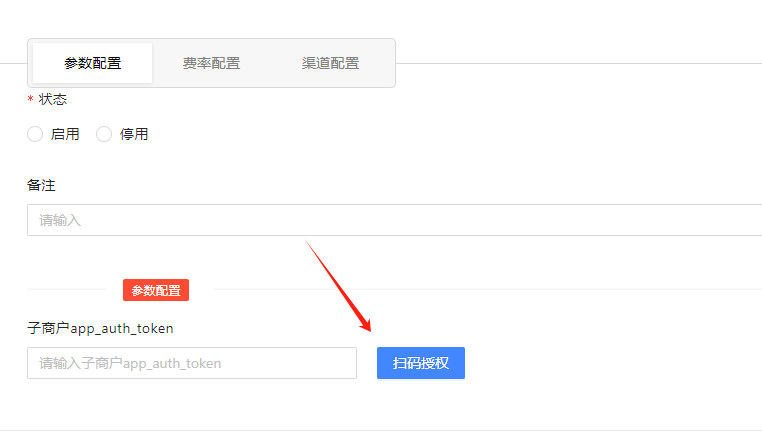
Task: Click the 启用 status label text
Action: (x=65, y=134)
